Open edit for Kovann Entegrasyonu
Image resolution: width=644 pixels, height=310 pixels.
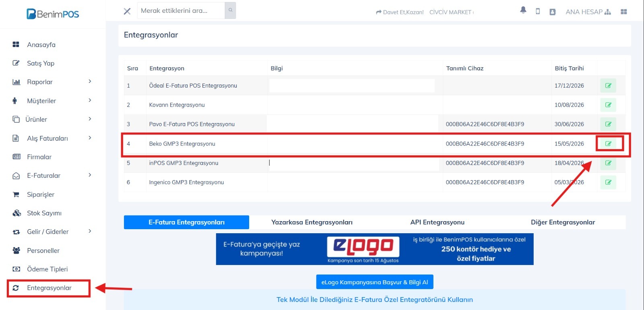point(608,105)
